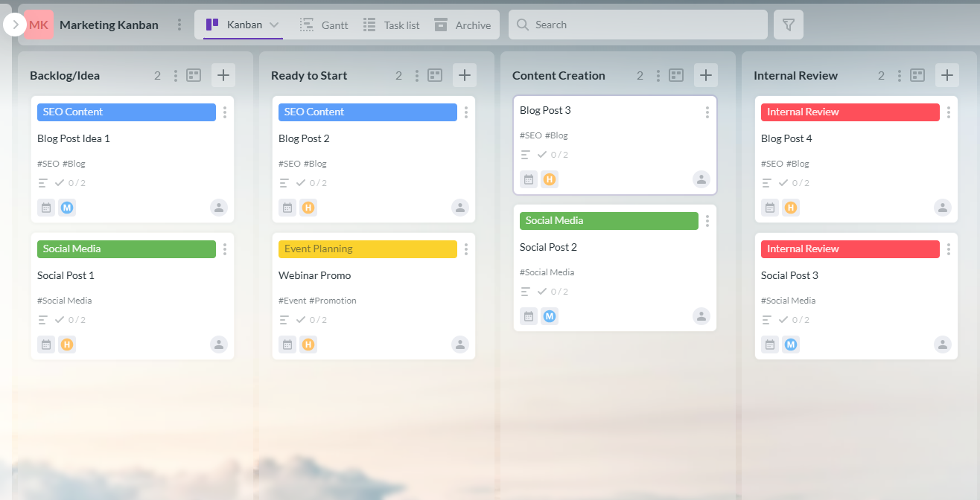Click the blue SEO Content label on Blog Post 2

[367, 112]
